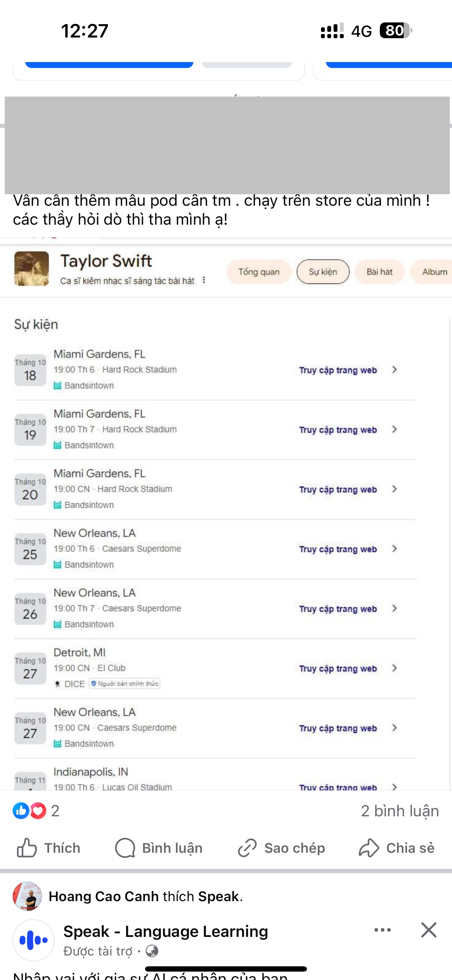
Task: View the 2 bình luận comments
Action: coord(399,811)
